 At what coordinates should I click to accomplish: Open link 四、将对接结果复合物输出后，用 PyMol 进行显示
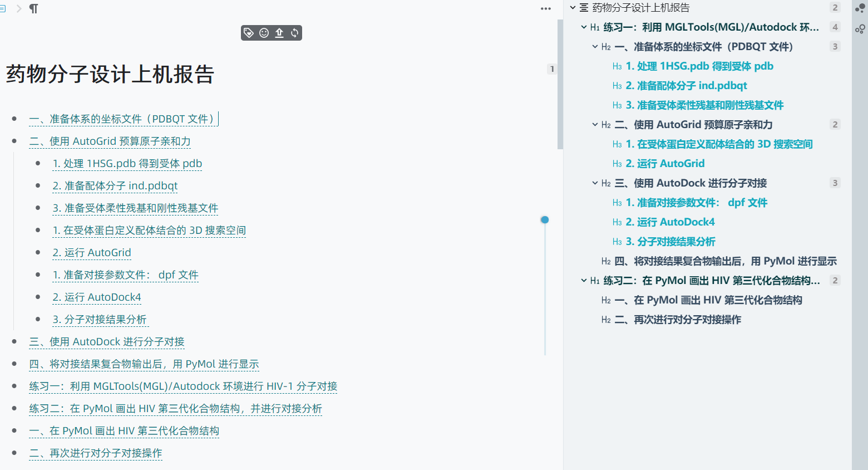144,364
